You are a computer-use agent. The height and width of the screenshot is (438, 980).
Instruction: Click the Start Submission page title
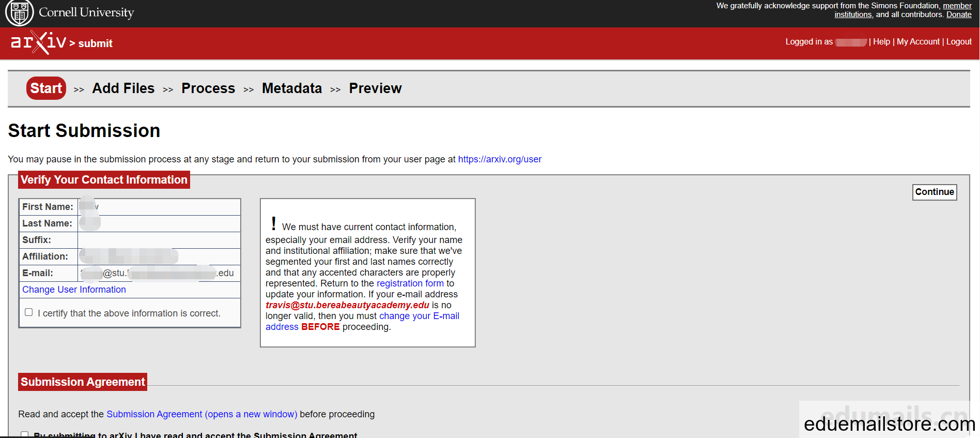tap(84, 131)
